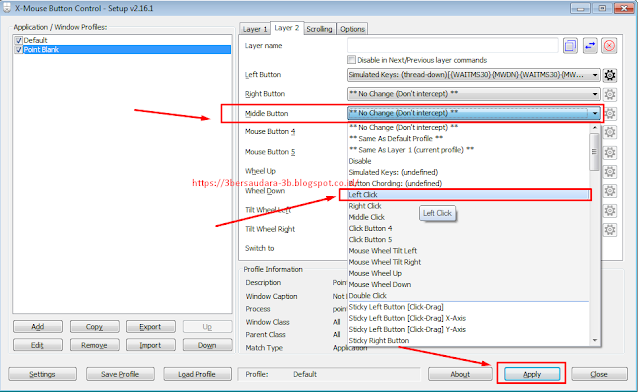Click the Close button at bottom
The image size is (639, 392).
tap(599, 374)
